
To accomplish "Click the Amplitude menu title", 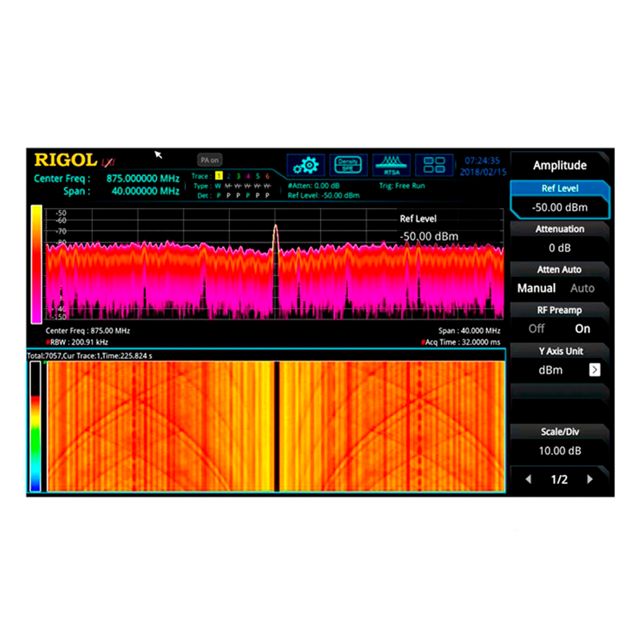I will point(560,165).
